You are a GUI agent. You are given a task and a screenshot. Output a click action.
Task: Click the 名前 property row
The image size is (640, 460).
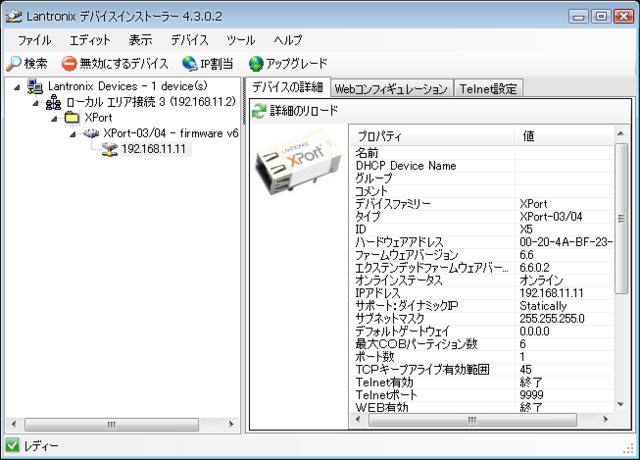482,153
